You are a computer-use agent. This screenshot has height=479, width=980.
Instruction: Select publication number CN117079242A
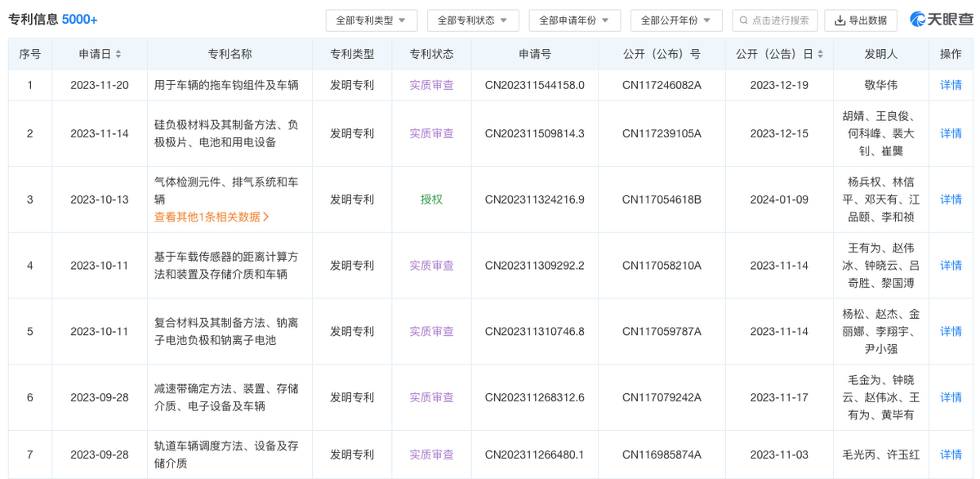coord(661,397)
